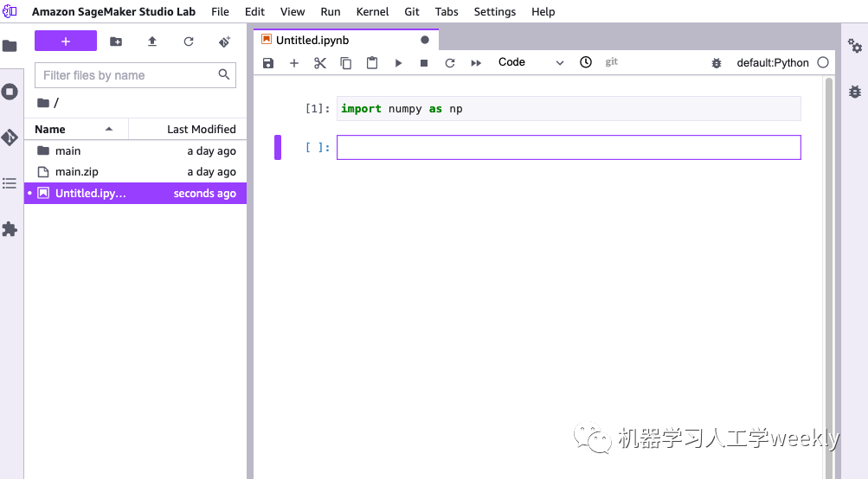
Task: Interrupt the kernel with stop button
Action: 424,63
